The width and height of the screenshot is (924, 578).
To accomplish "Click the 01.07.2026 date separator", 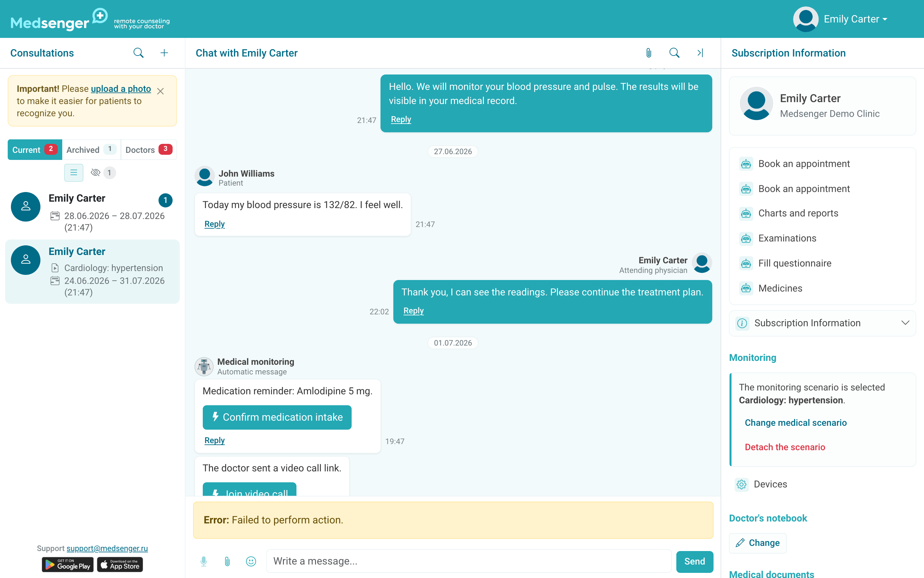I will (453, 343).
